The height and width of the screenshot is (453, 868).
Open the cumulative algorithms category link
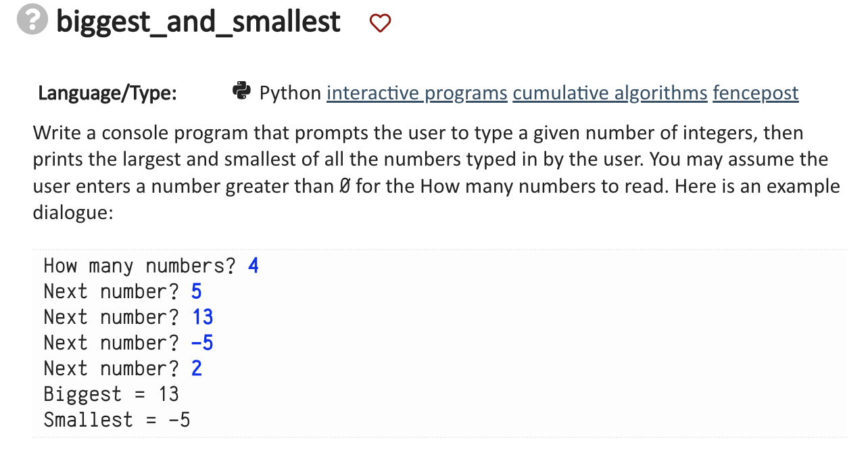(610, 93)
